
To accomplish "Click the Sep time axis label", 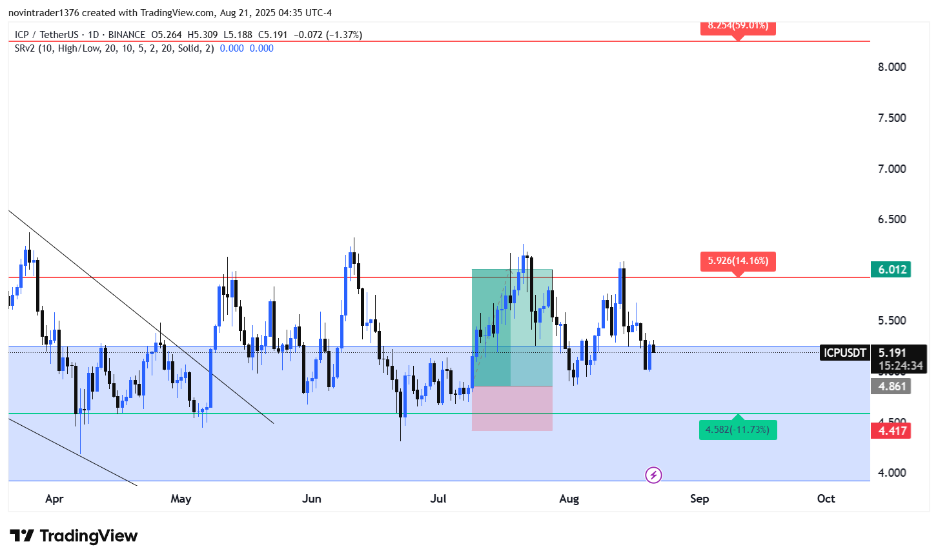I will pyautogui.click(x=700, y=499).
